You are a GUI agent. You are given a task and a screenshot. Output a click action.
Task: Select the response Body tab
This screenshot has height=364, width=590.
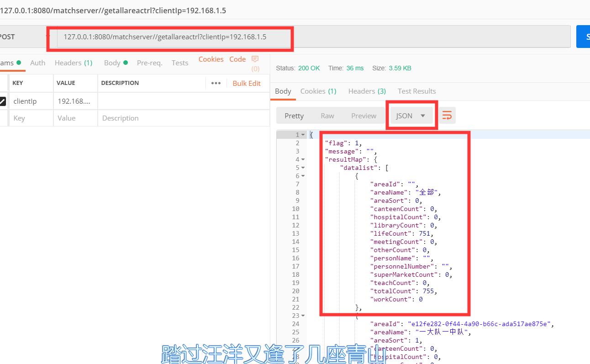[283, 91]
